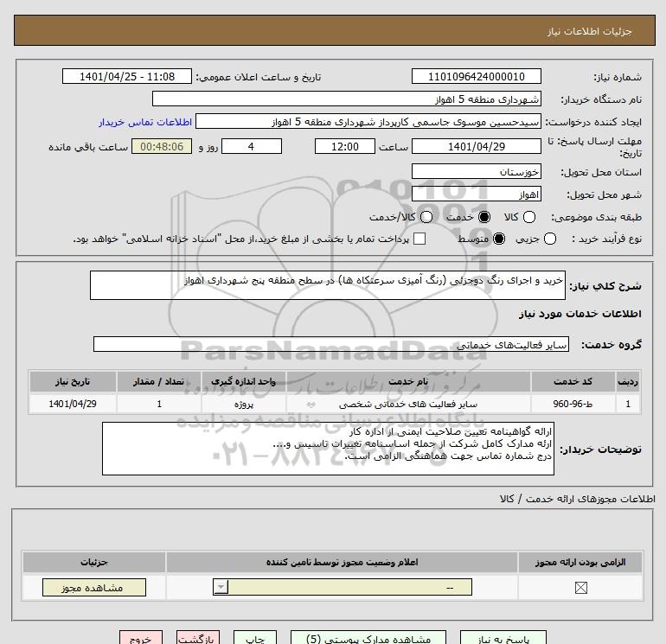Click the گروه خدمت field سایر فعالیت‌های خدماتی

331,344
